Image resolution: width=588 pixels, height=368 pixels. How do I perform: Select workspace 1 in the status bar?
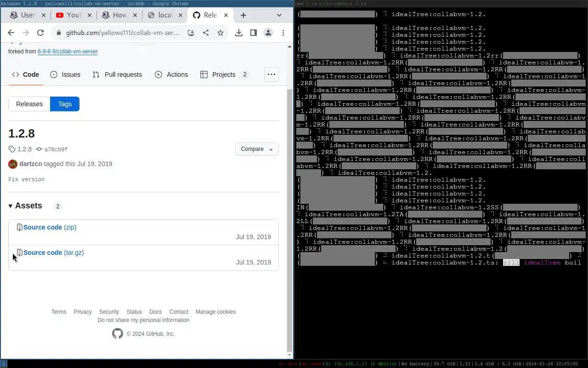coord(4,364)
